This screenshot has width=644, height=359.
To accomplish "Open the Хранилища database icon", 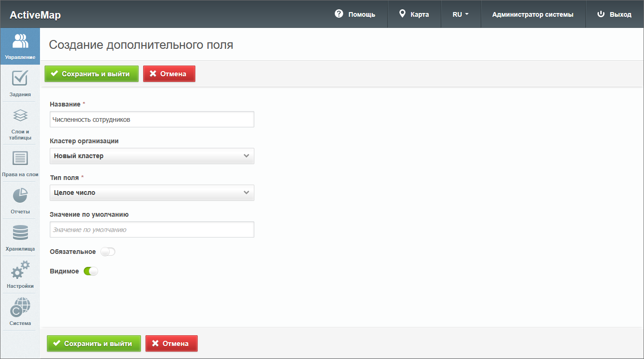I will point(20,233).
